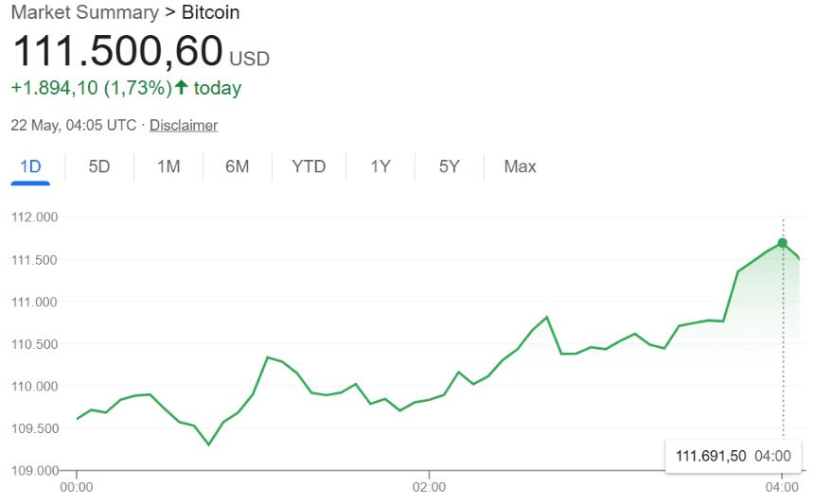This screenshot has height=504, width=814.
Task: Open the 6M chart range
Action: pyautogui.click(x=237, y=166)
